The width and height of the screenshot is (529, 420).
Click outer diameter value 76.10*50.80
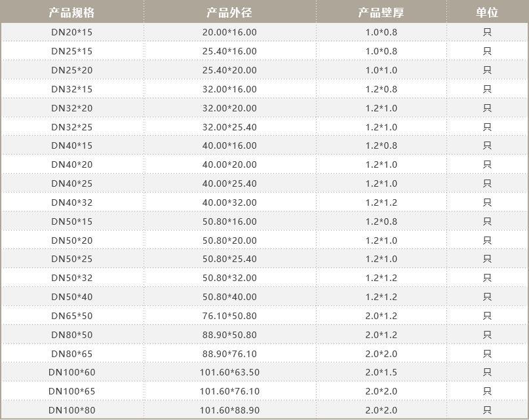229,316
